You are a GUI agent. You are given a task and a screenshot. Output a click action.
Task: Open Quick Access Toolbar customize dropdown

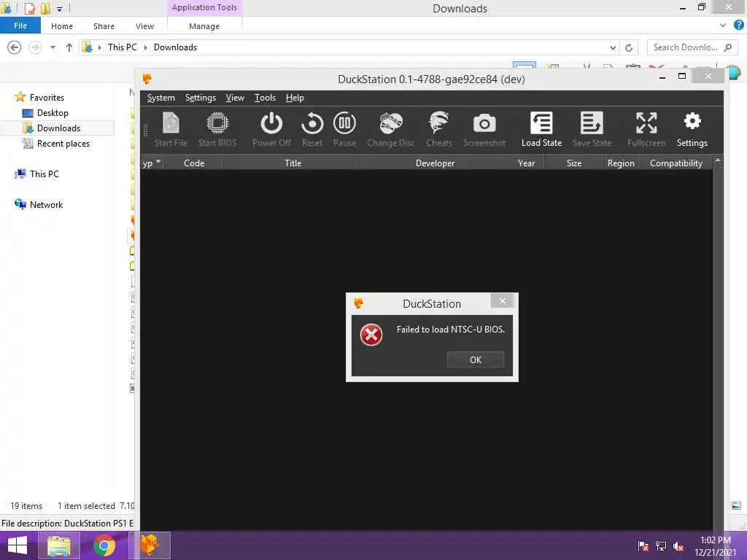click(x=60, y=9)
